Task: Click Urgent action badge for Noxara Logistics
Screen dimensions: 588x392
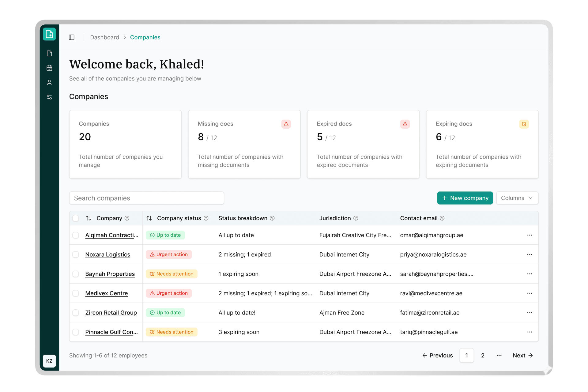Action: coord(169,254)
